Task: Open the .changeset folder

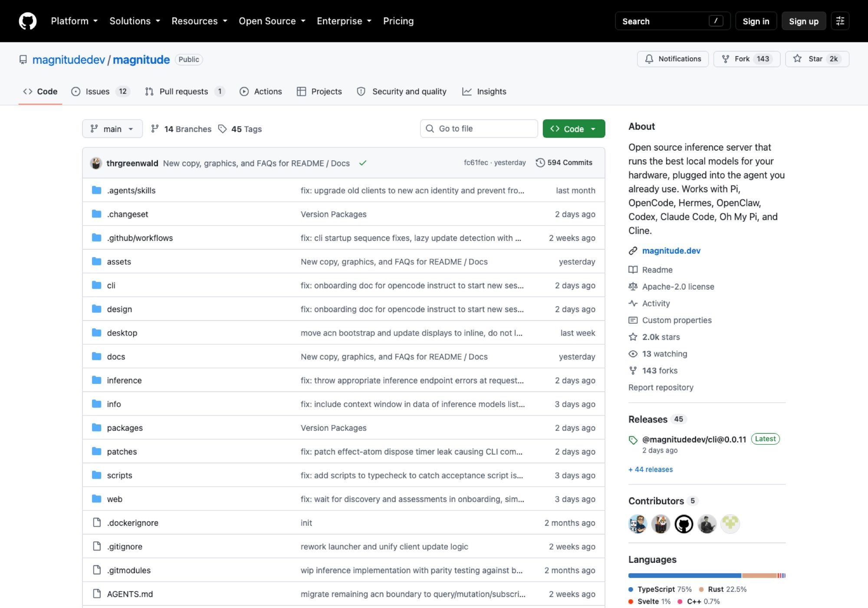Action: pyautogui.click(x=128, y=214)
